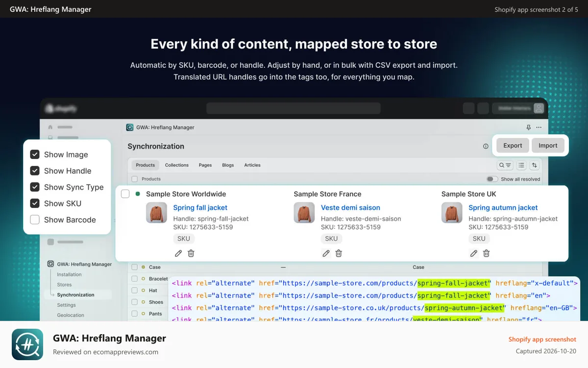588x368 pixels.
Task: Toggle Show all resolved switch
Action: (x=492, y=179)
